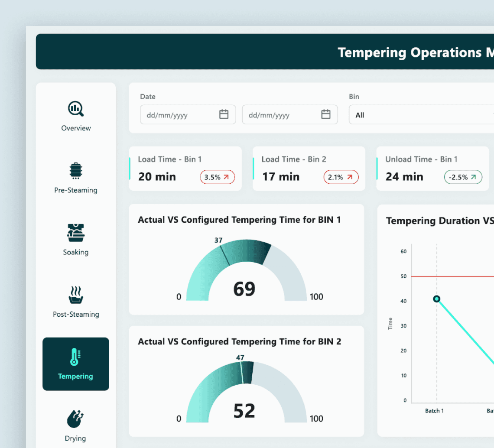The width and height of the screenshot is (494, 448).
Task: Click the Batch 1 data point on chart
Action: pos(436,299)
